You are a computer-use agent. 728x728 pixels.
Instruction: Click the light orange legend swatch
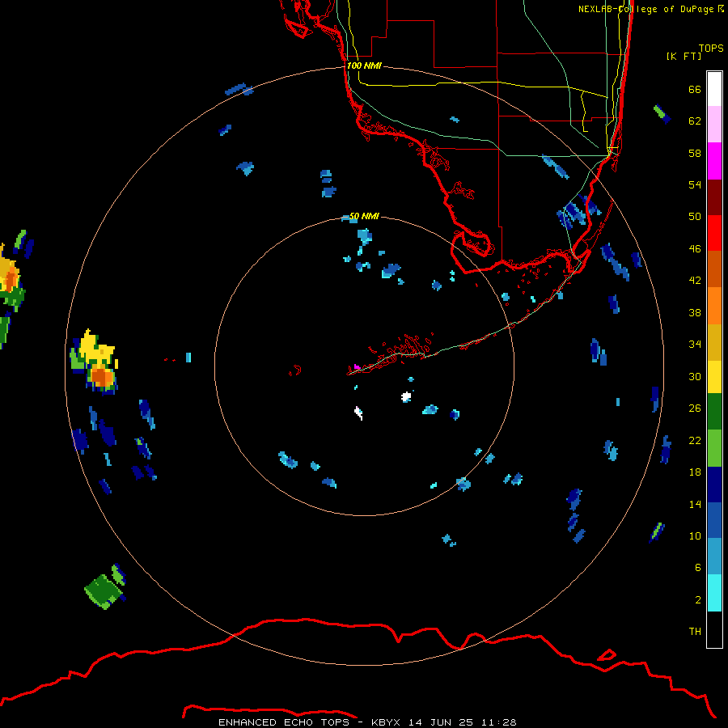point(714,306)
